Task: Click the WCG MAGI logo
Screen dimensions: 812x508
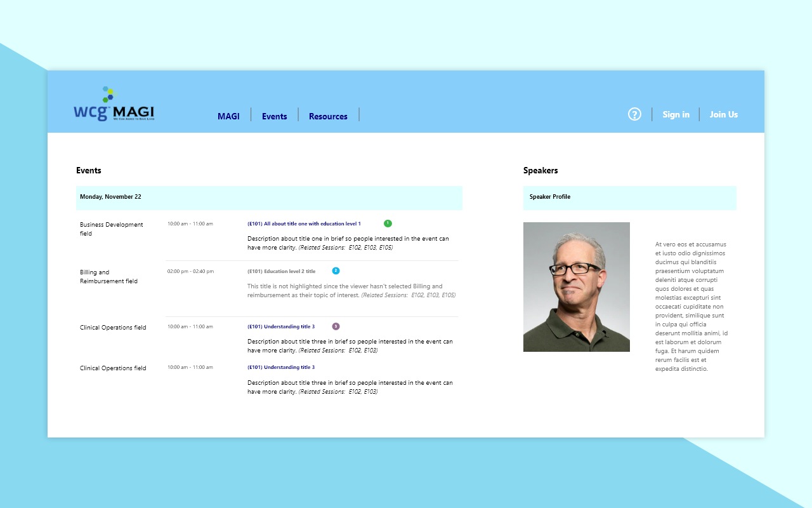Action: [114, 104]
